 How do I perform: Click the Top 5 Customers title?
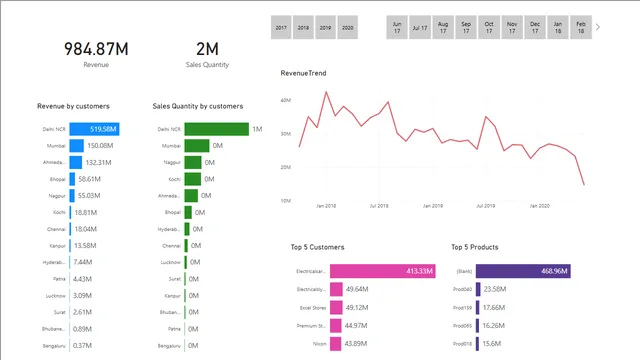(318, 247)
